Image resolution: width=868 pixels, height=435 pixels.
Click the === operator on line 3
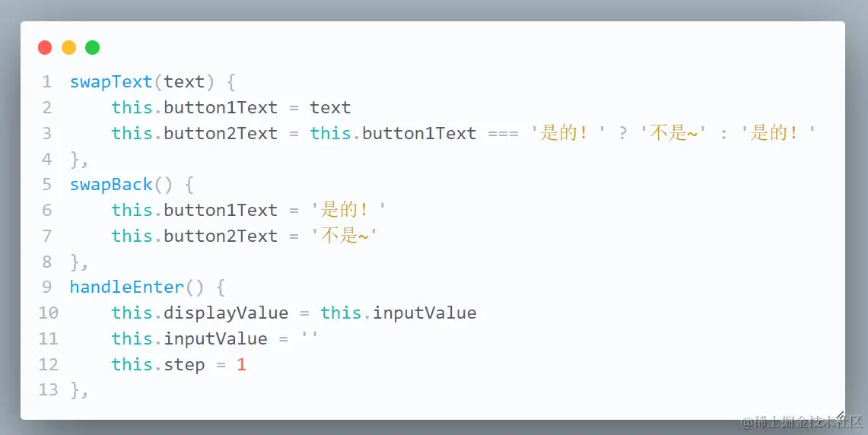tap(503, 134)
